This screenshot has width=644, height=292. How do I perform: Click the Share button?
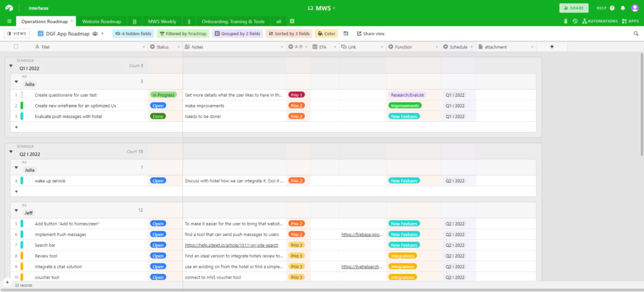pos(574,8)
